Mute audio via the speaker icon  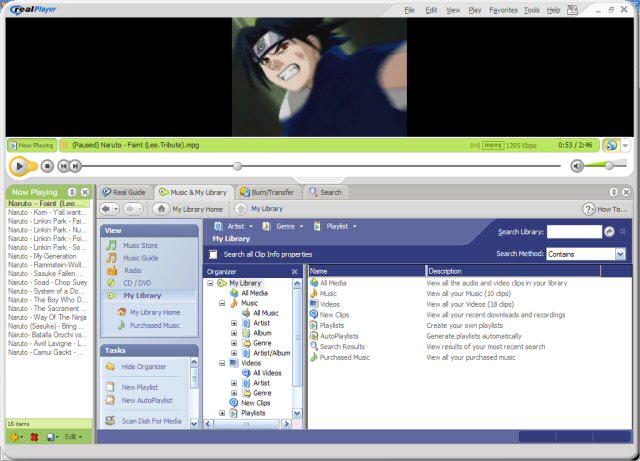(576, 166)
